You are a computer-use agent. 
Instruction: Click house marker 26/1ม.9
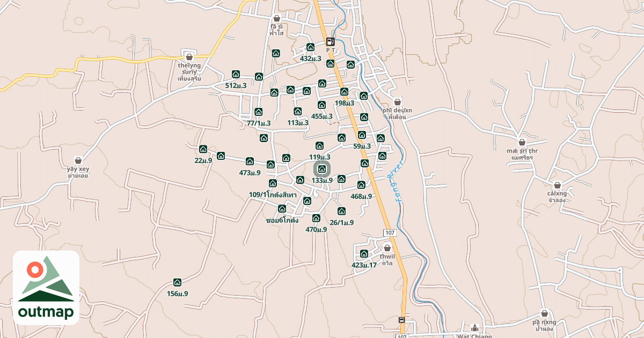click(x=341, y=211)
